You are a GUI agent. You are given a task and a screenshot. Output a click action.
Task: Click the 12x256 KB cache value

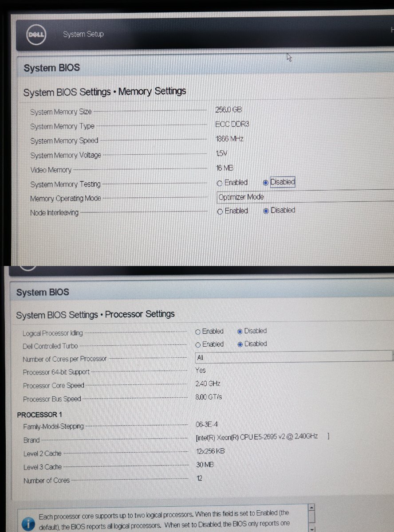[210, 451]
